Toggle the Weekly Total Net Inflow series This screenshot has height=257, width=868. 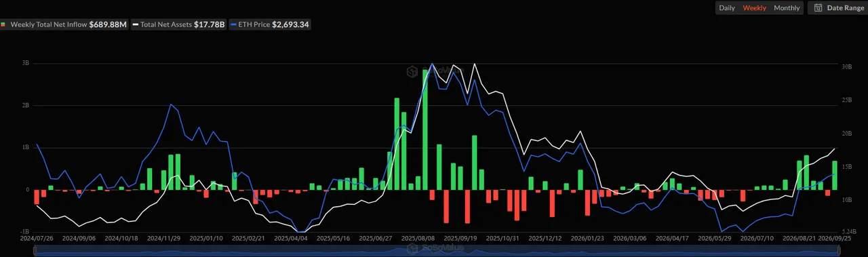click(64, 24)
